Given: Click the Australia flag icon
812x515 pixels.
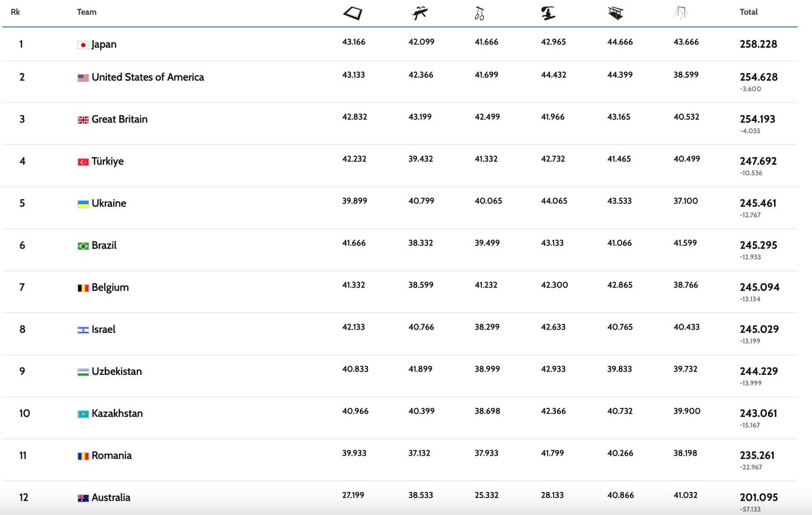Looking at the screenshot, I should [83, 497].
